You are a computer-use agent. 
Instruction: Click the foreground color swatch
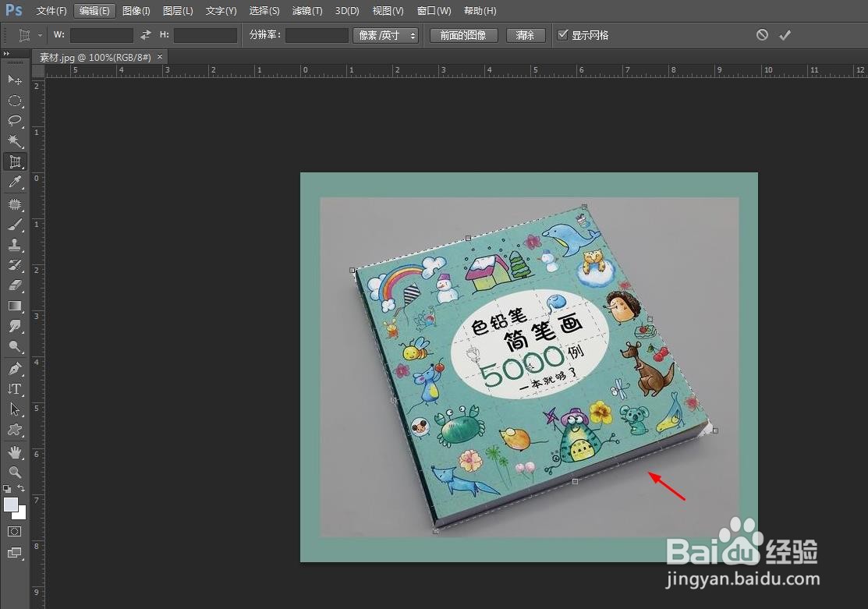tap(10, 505)
